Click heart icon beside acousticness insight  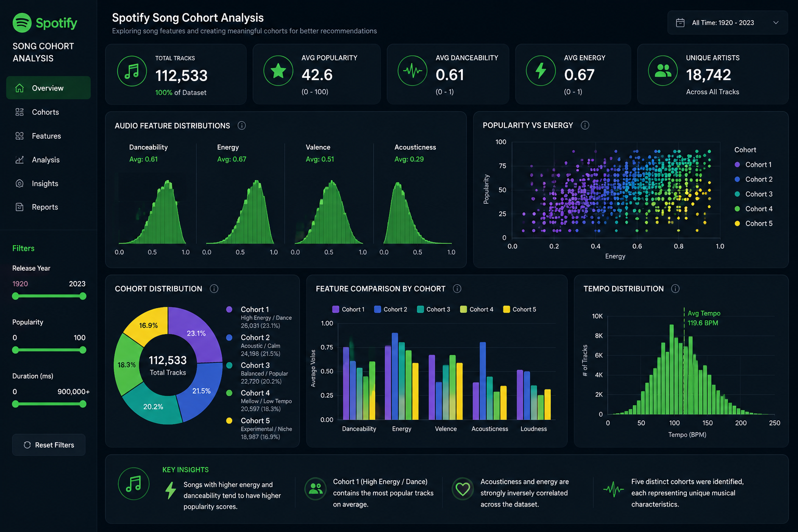coord(462,489)
